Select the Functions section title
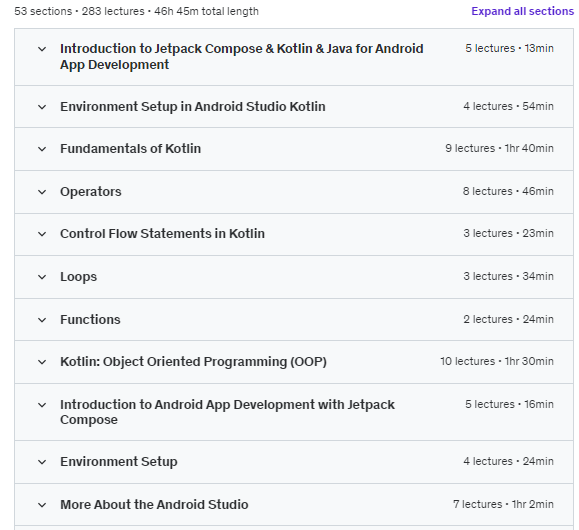 pos(90,319)
